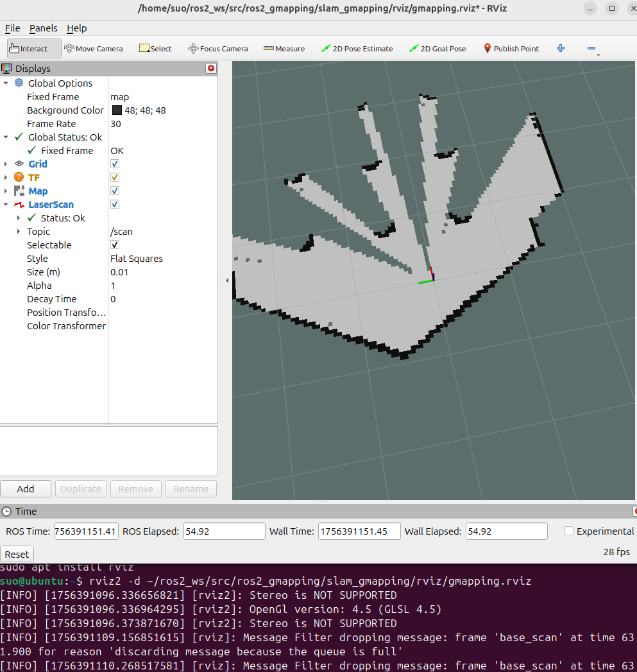Collapse the Global Status tree
The height and width of the screenshot is (672, 637).
(x=6, y=137)
